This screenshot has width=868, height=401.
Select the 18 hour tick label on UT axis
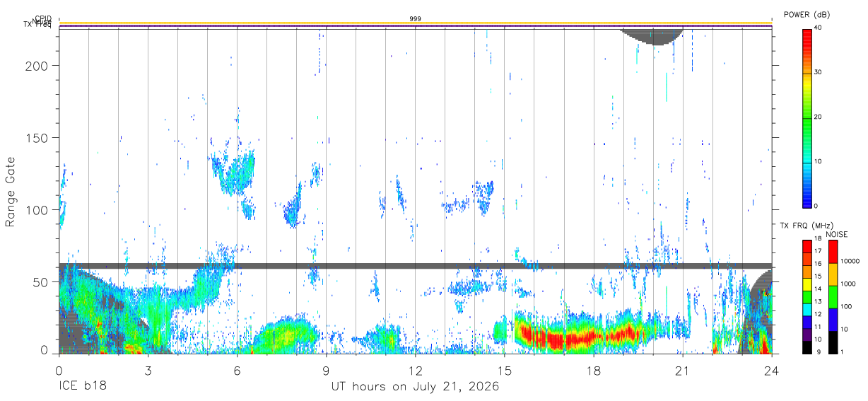pyautogui.click(x=594, y=370)
